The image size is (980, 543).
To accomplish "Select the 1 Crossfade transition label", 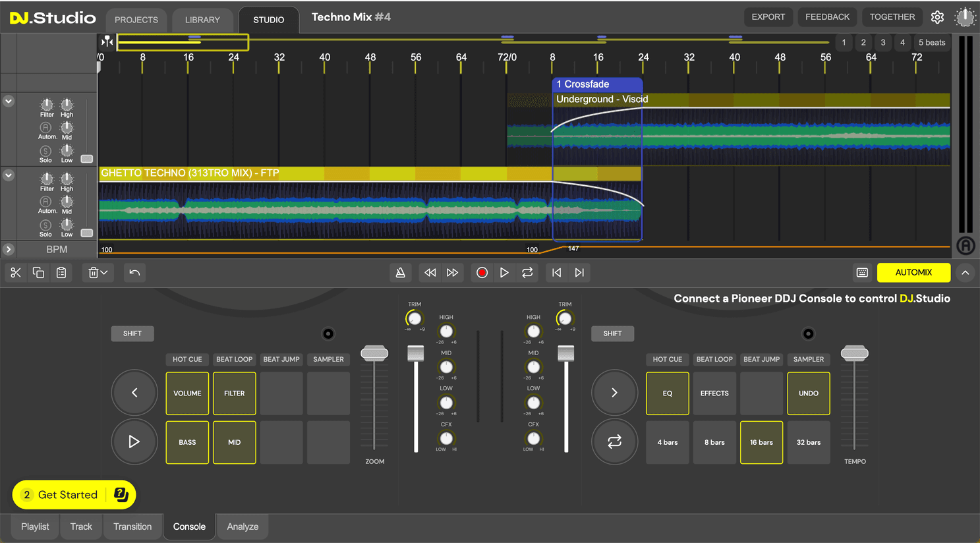I will point(597,84).
